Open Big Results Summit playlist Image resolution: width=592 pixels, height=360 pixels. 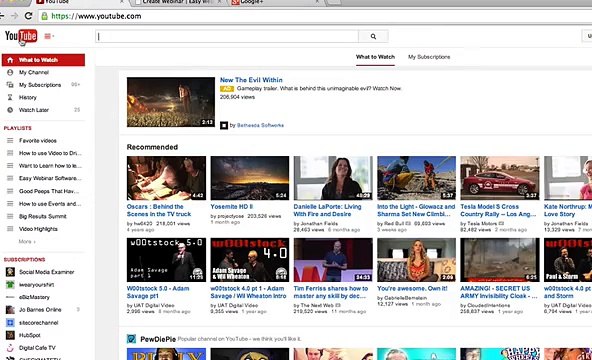click(43, 216)
